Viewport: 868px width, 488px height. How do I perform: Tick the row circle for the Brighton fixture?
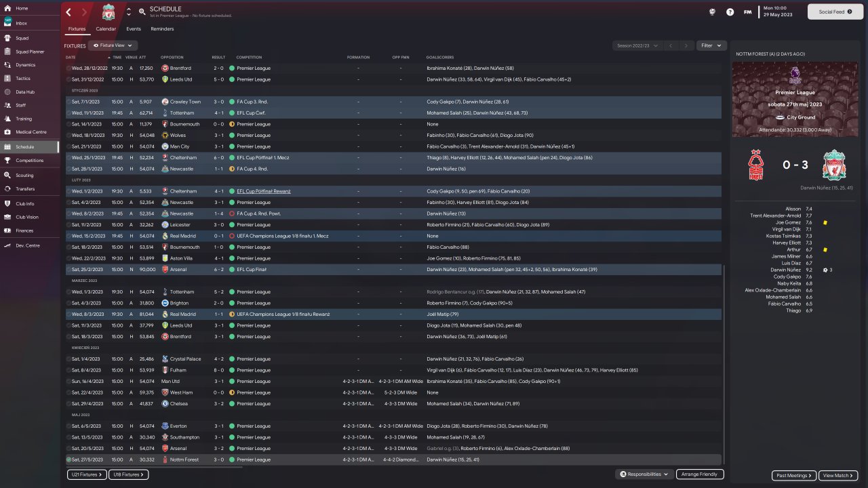click(x=68, y=303)
